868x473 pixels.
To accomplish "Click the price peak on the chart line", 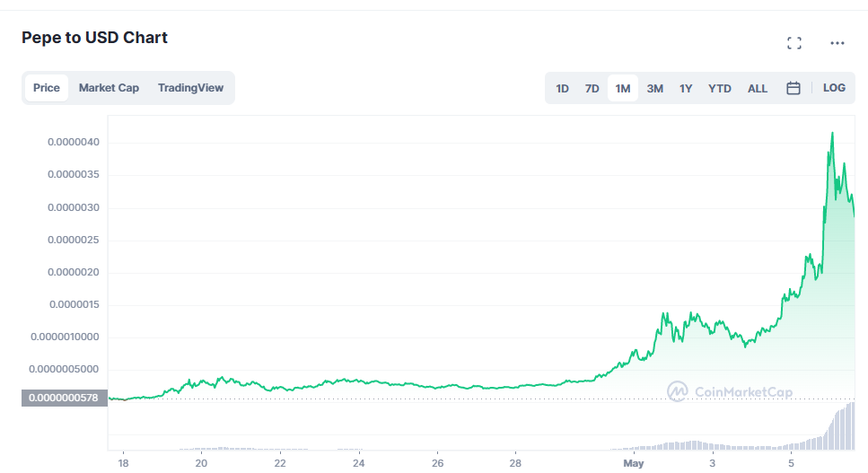I will coord(832,133).
